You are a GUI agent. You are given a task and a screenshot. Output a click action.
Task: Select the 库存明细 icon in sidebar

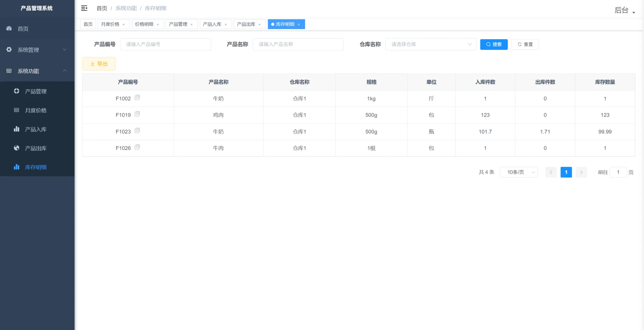[16, 167]
